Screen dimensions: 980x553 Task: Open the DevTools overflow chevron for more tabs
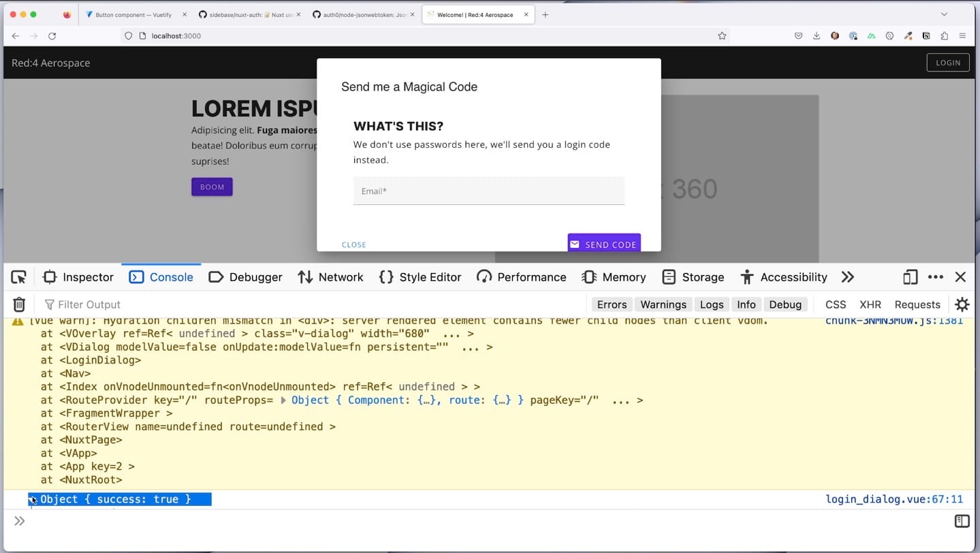point(848,277)
